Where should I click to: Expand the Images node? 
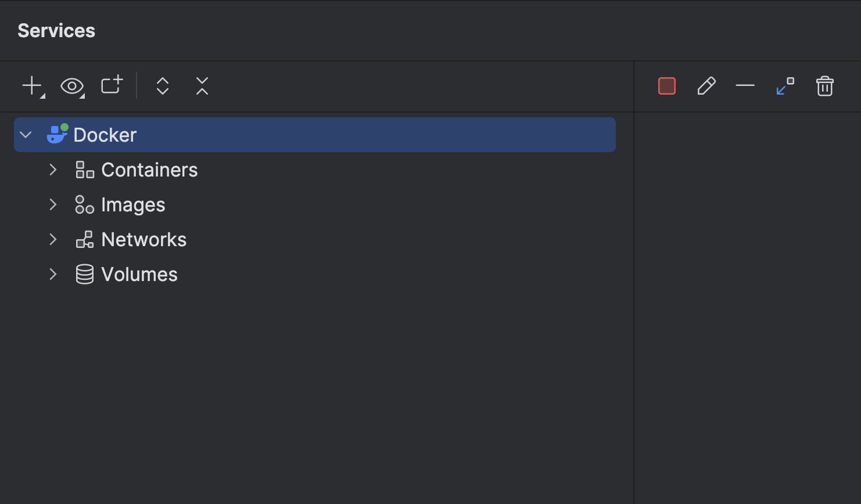[x=53, y=204]
